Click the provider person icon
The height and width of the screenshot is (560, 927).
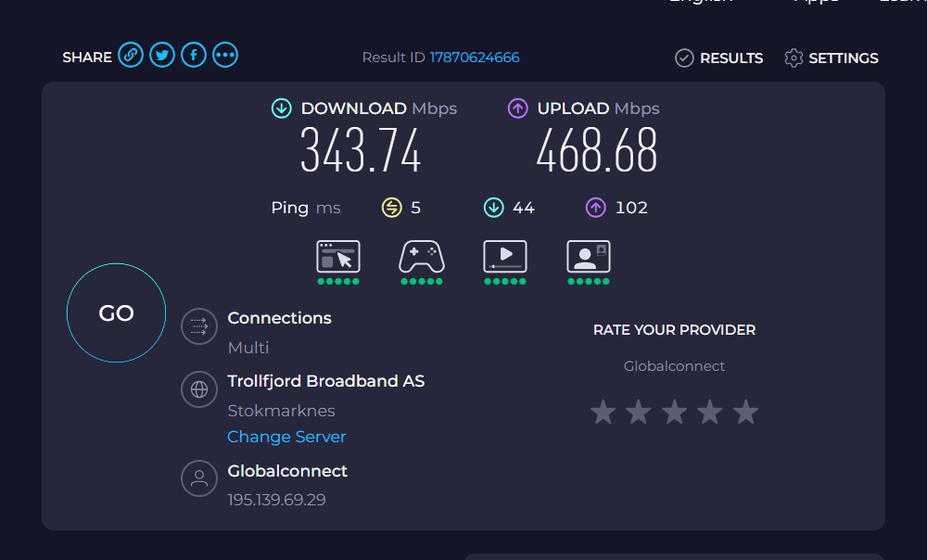pos(198,478)
